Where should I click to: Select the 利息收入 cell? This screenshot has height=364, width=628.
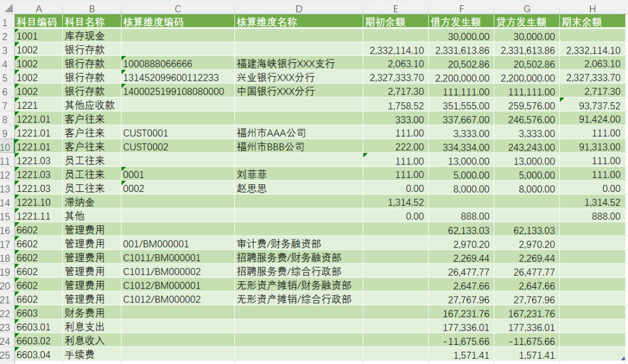[x=92, y=341]
